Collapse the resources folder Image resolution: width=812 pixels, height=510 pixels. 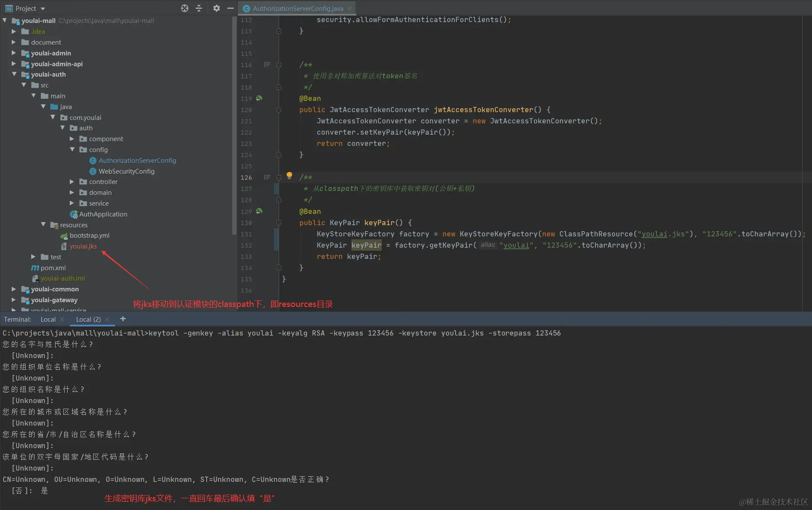tap(43, 224)
